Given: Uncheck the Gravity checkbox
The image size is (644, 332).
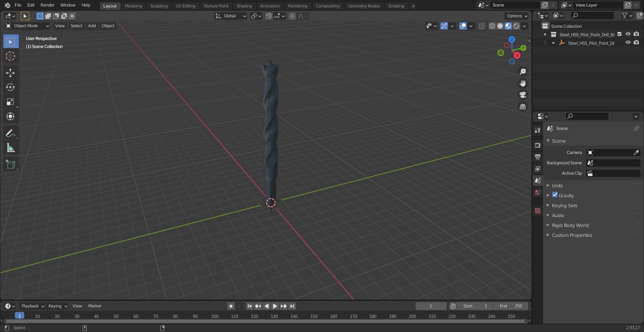Looking at the screenshot, I should [x=555, y=195].
